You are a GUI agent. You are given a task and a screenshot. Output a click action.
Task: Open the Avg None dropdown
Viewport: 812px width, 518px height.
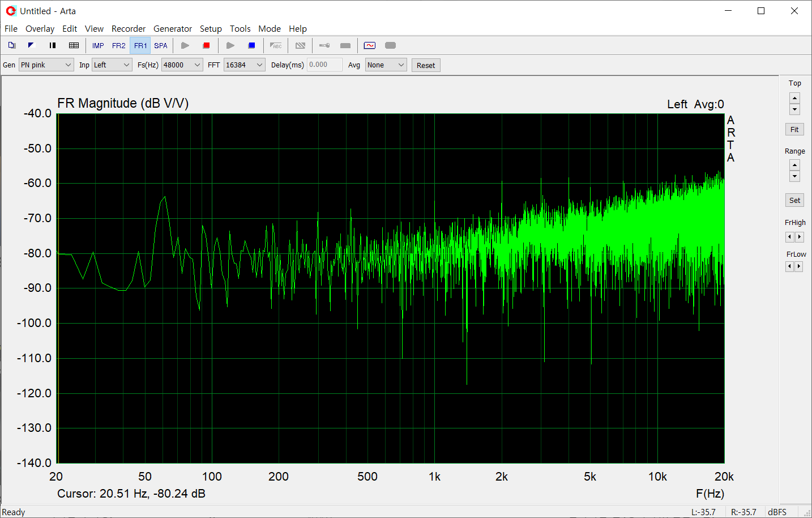pyautogui.click(x=386, y=65)
